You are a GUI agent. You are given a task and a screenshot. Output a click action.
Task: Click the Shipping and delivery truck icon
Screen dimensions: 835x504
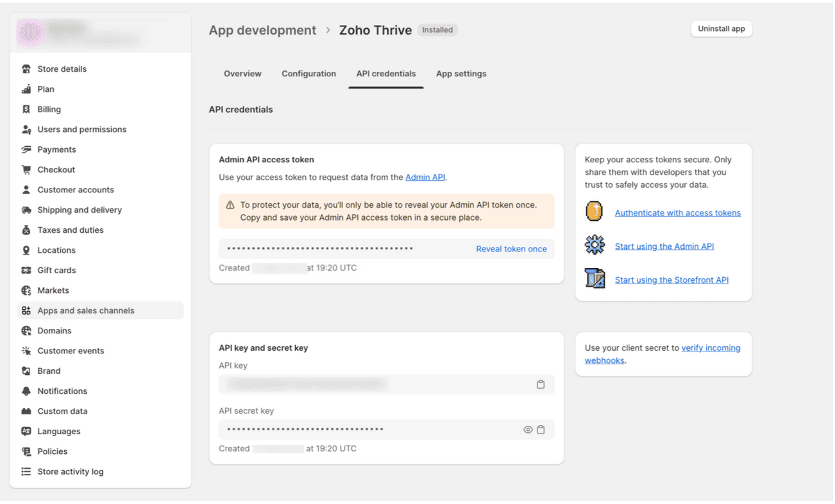coord(26,210)
